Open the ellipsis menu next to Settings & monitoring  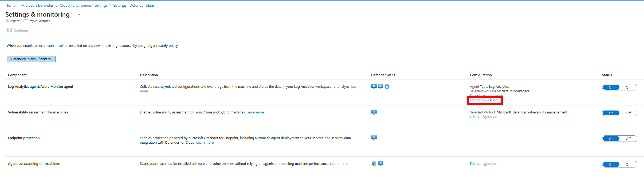pyautogui.click(x=78, y=14)
